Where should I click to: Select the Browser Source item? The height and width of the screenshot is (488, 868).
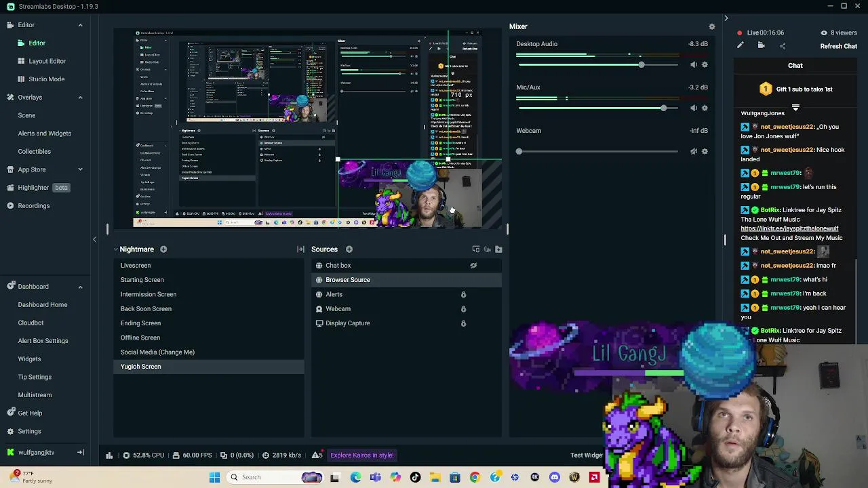(x=406, y=280)
